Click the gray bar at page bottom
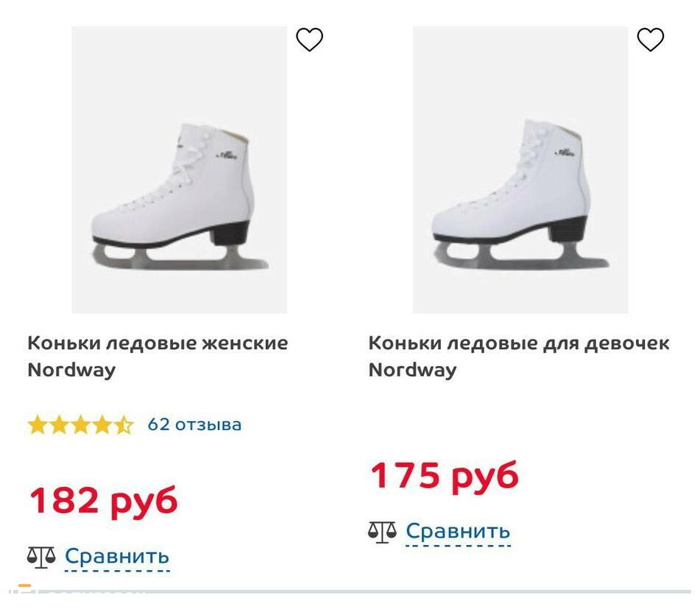Image resolution: width=700 pixels, height=615 pixels. click(442, 591)
